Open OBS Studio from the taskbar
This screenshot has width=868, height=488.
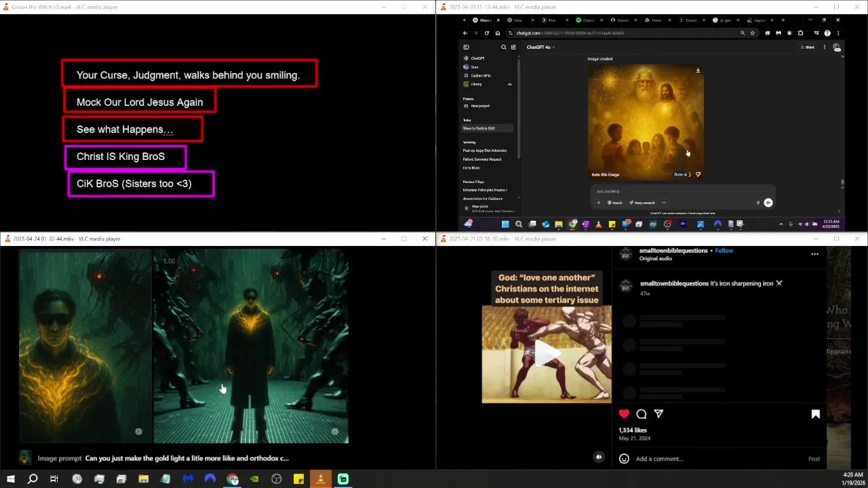277,479
